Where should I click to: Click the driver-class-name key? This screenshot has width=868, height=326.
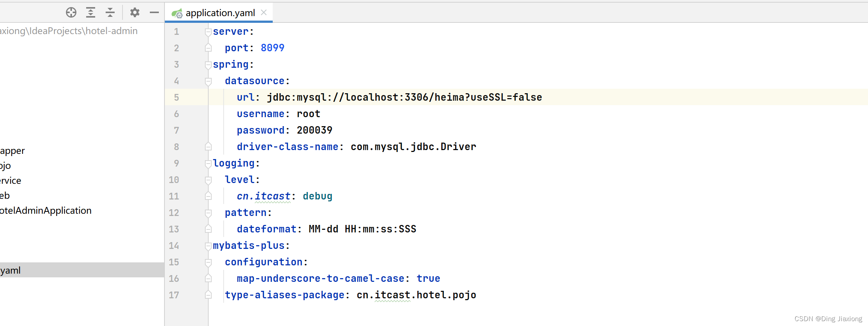[288, 147]
